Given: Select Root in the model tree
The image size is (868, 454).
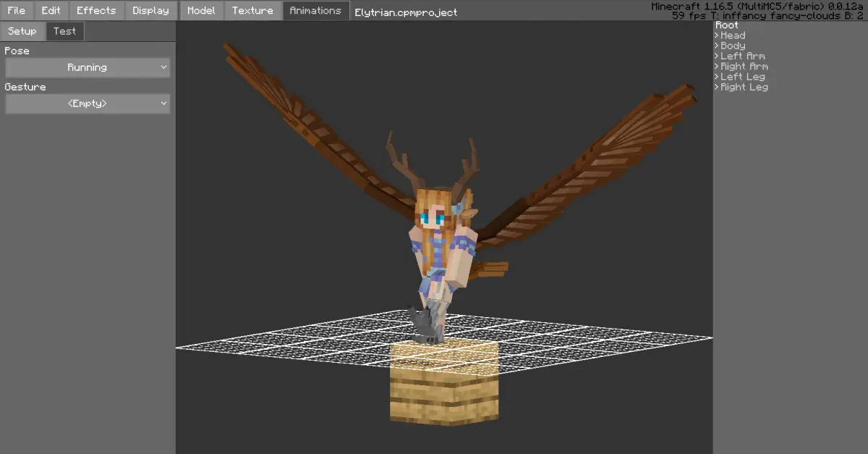Looking at the screenshot, I should coord(727,25).
